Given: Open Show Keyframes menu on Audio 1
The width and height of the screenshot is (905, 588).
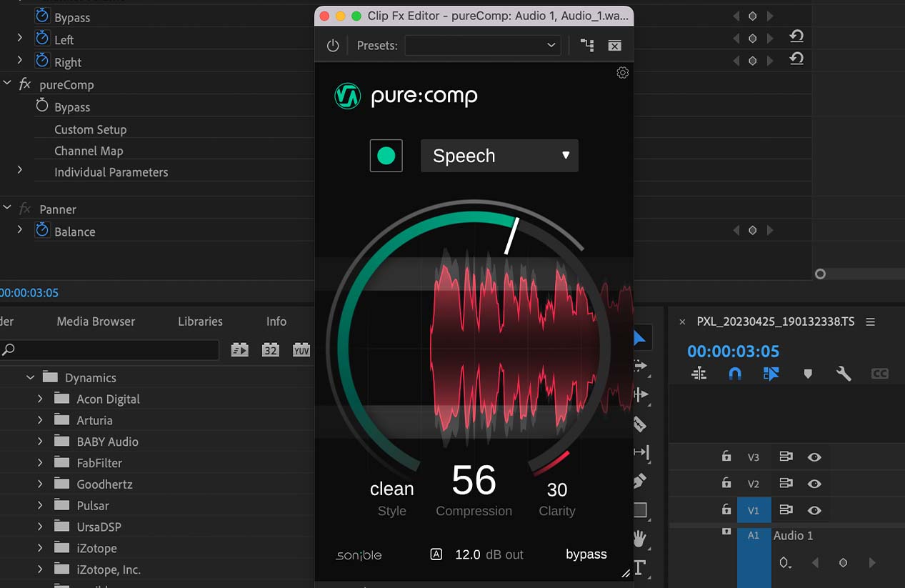Looking at the screenshot, I should tap(786, 563).
